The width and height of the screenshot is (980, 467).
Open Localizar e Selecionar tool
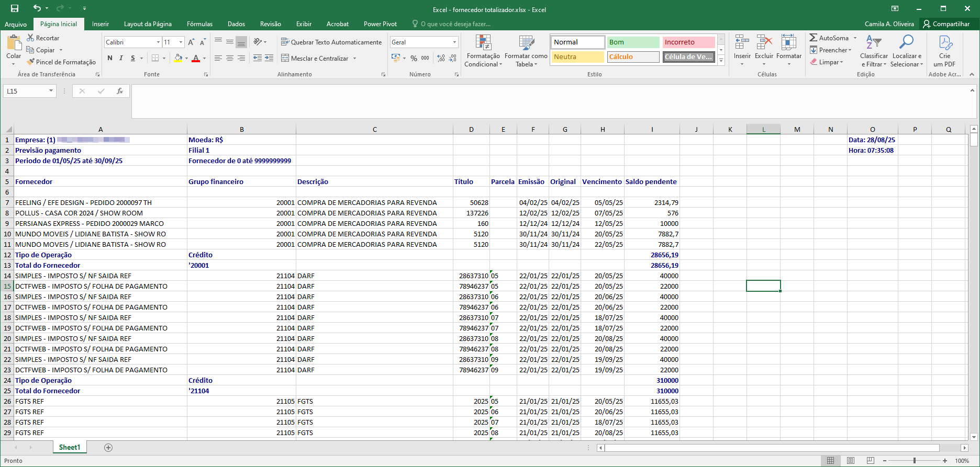(906, 51)
